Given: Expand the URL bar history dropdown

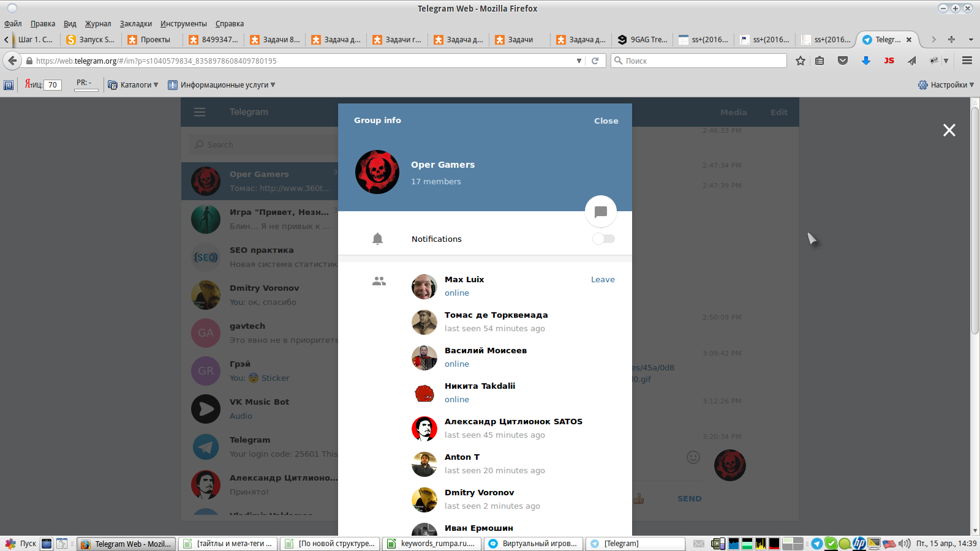Looking at the screenshot, I should pyautogui.click(x=579, y=61).
